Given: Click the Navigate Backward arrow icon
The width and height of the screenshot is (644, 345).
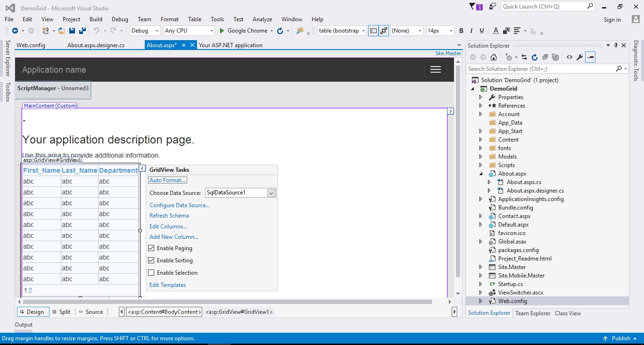Looking at the screenshot, I should [15, 31].
